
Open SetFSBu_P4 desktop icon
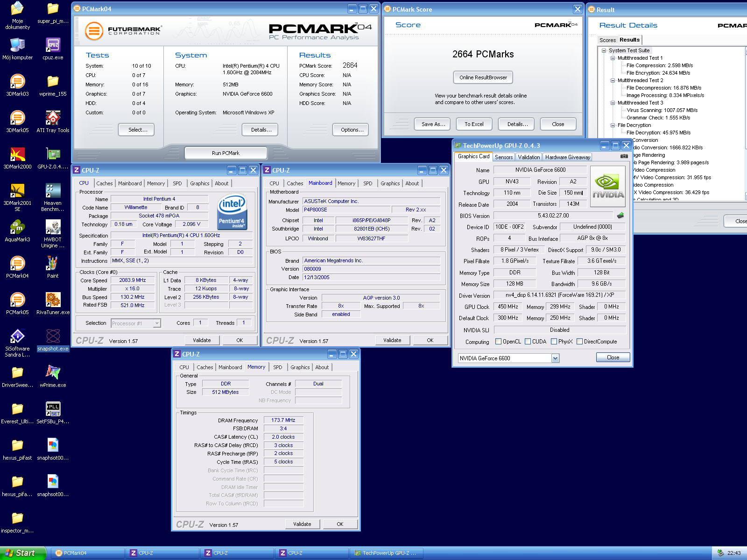pos(53,413)
